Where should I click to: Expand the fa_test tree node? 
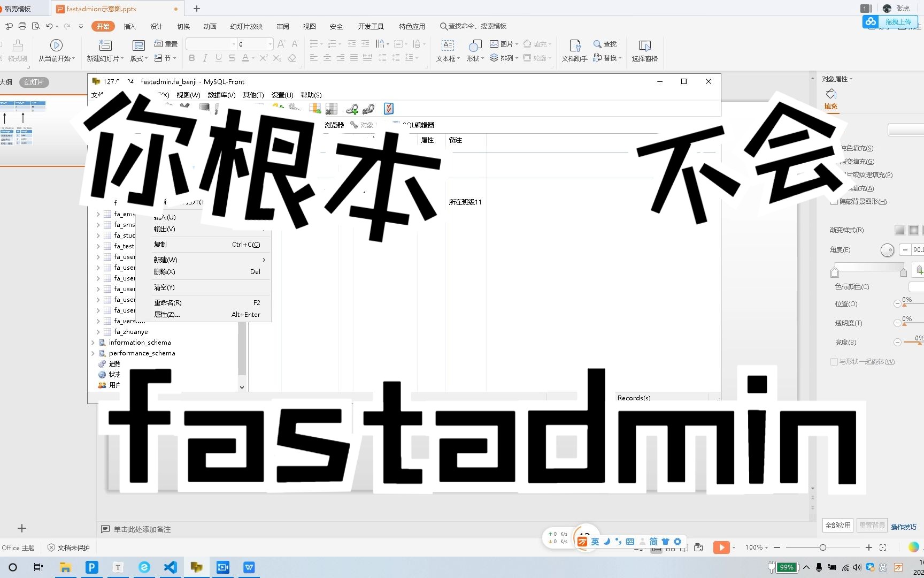[x=98, y=246]
